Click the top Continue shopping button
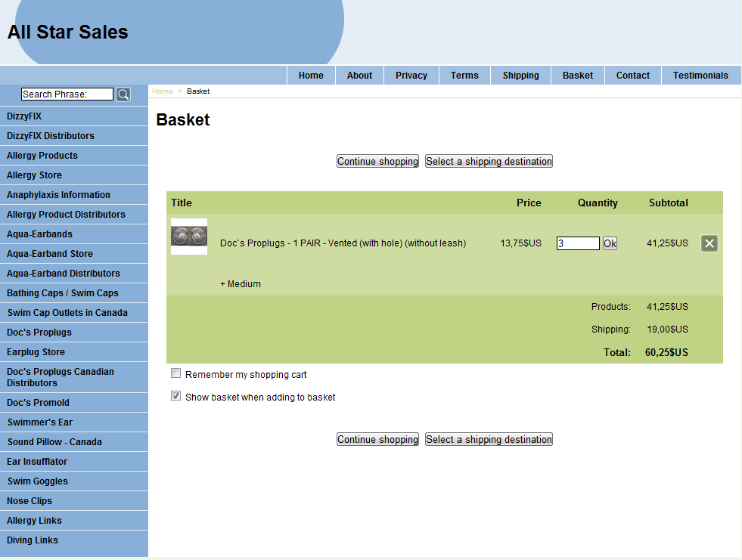Viewport: 742px width, 560px height. click(377, 162)
